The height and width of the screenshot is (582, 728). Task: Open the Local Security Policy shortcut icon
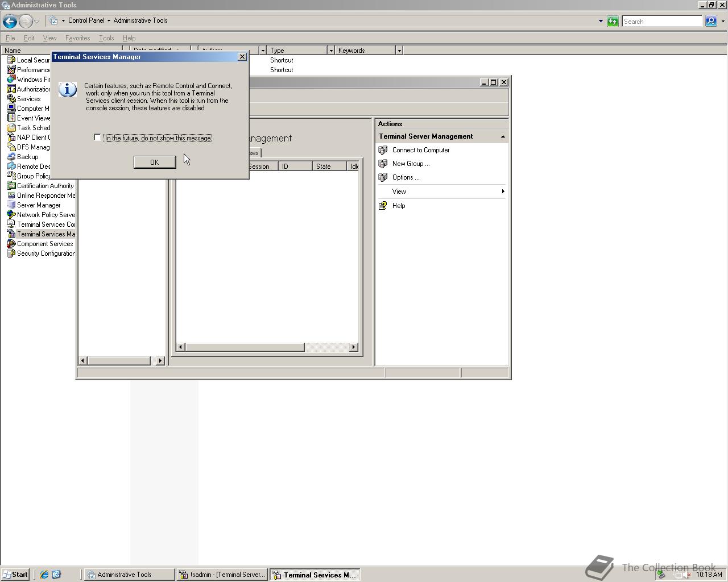tap(11, 60)
